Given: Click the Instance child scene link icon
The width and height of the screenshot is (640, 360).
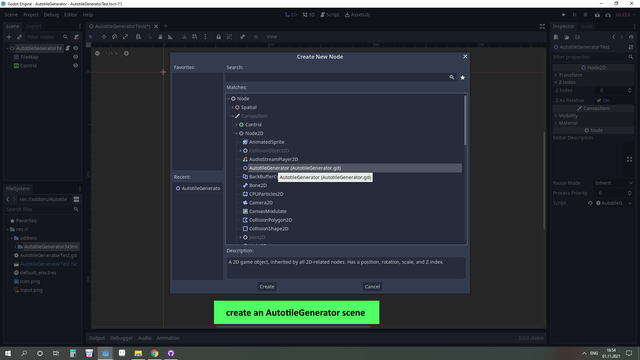Looking at the screenshot, I should (x=19, y=37).
